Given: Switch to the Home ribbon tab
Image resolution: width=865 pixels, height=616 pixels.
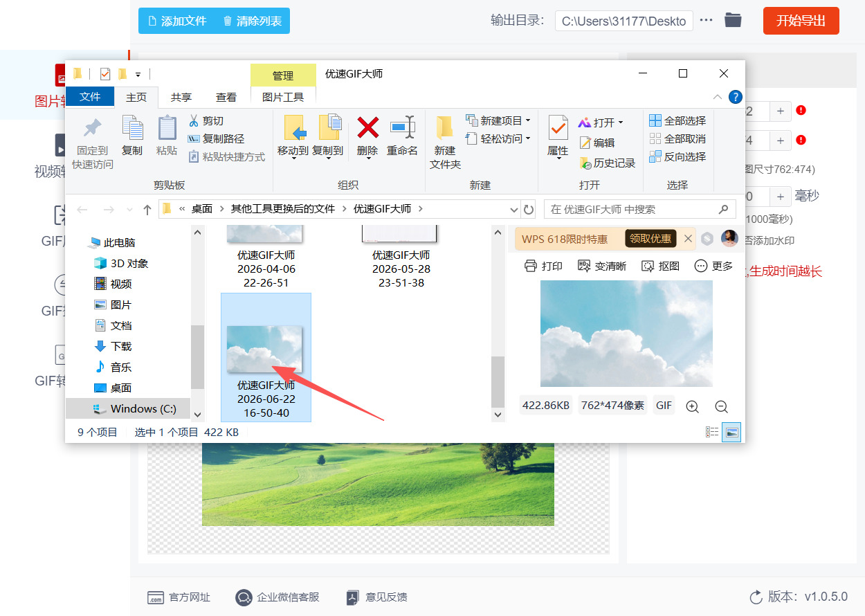Looking at the screenshot, I should click(136, 98).
